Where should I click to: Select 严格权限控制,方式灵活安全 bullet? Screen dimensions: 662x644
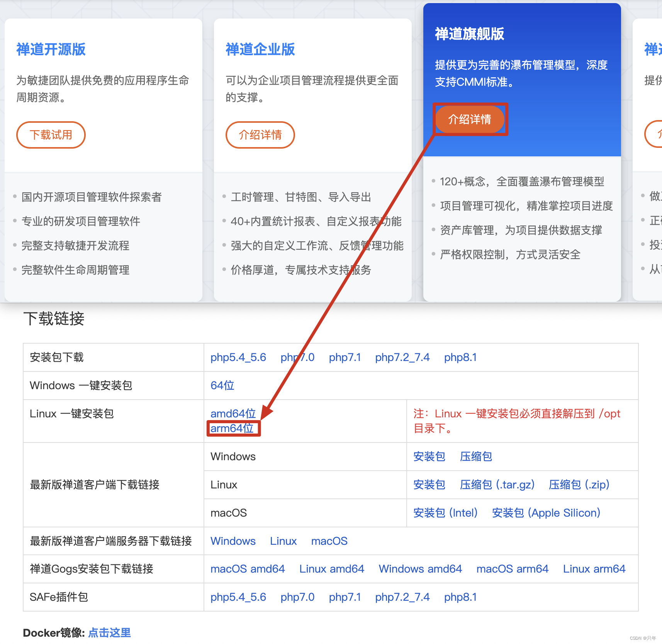click(x=510, y=254)
